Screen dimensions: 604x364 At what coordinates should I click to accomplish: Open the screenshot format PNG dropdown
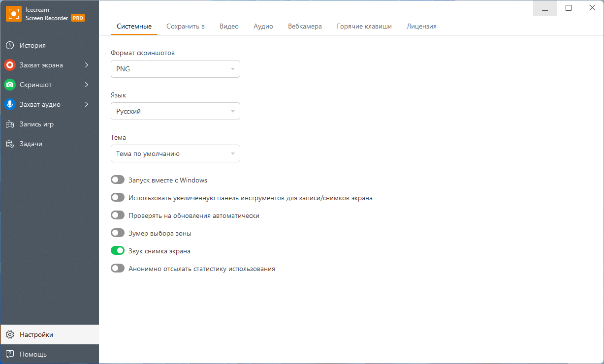(175, 69)
